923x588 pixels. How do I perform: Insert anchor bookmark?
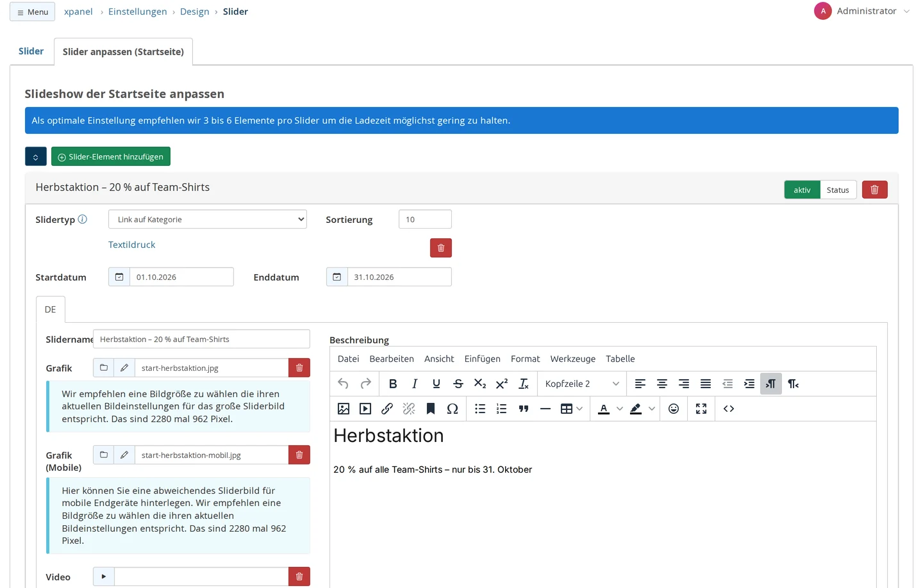point(431,409)
